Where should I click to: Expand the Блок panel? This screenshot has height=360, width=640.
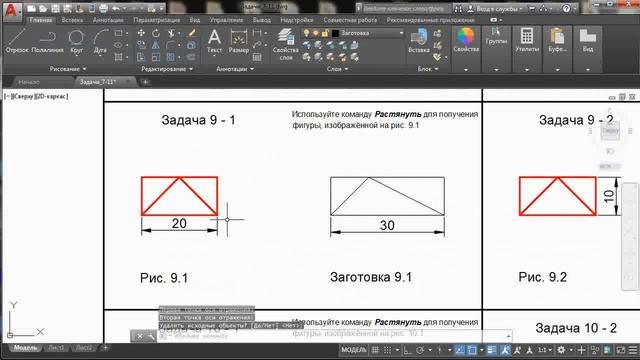point(428,69)
